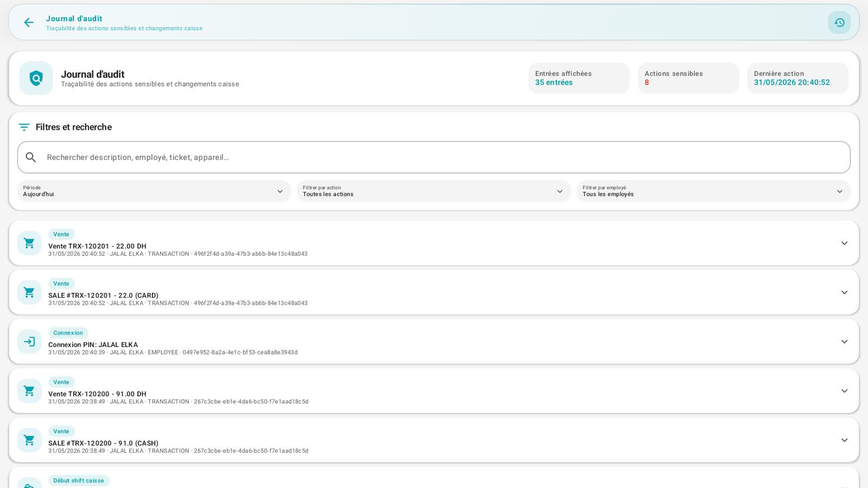Screen dimensions: 868x488
Task: Click the Dernière action timestamp card
Action: (797, 78)
